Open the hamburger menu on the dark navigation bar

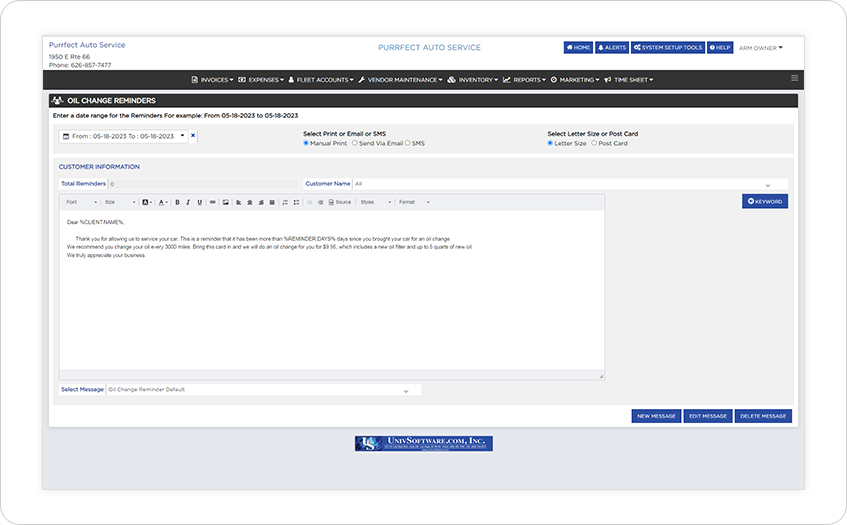click(795, 78)
